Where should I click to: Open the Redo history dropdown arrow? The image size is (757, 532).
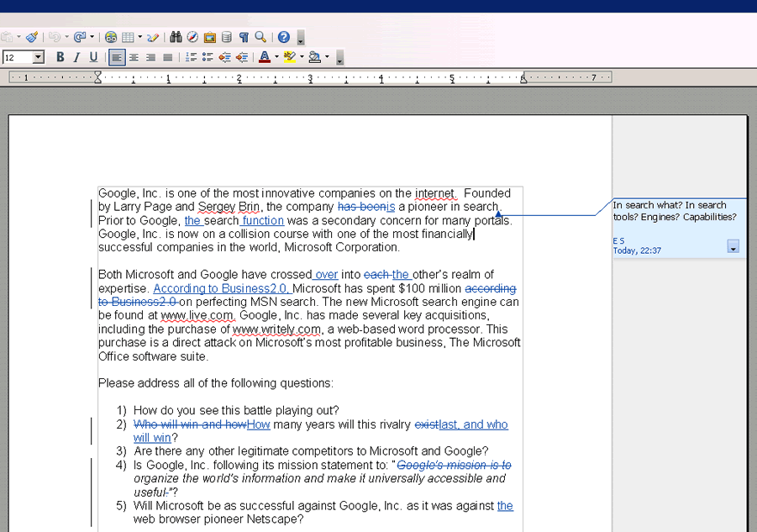92,37
